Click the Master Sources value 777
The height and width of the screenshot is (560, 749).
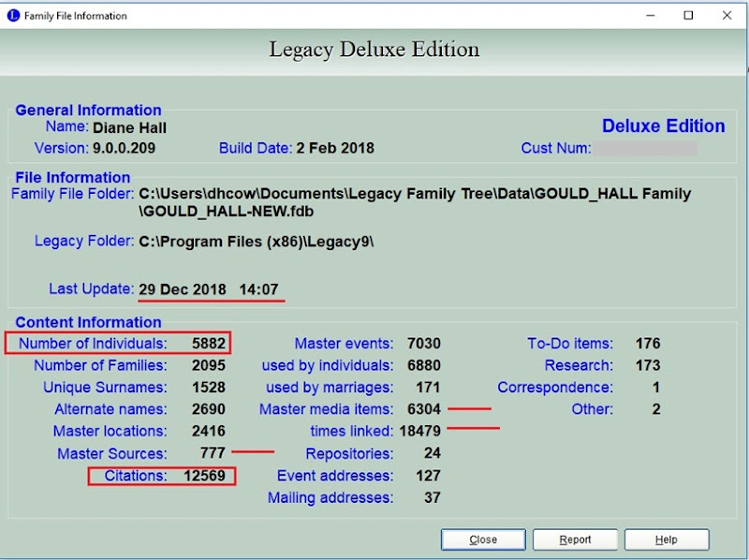[x=213, y=453]
